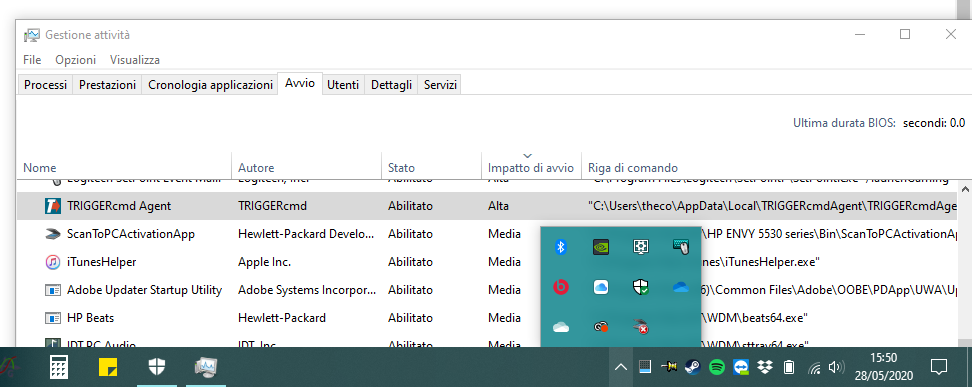Screen dimensions: 972x387
Task: Open the Wi-Fi network icon
Action: coord(815,368)
